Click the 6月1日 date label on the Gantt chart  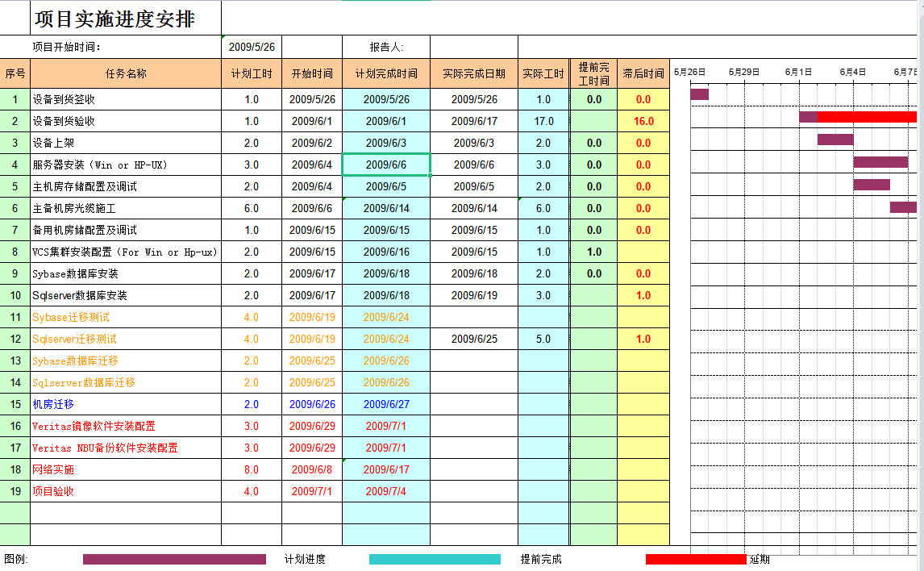798,72
